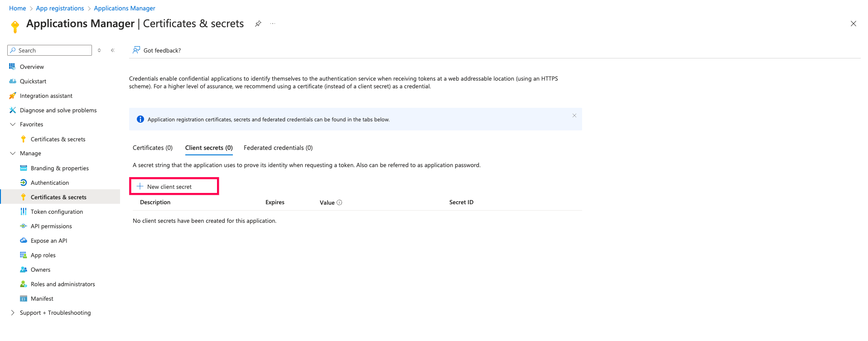This screenshot has width=868, height=341.
Task: Open Token configuration from sidebar
Action: click(x=57, y=211)
